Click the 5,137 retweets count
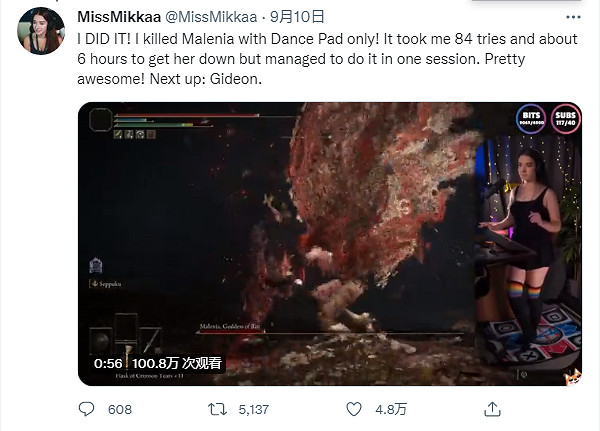This screenshot has height=431, width=600. click(254, 410)
